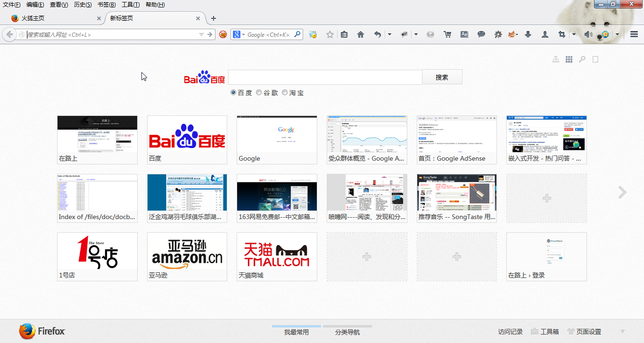Screen dimensions: 644x343
Task: Open the 书签 menu
Action: (107, 5)
